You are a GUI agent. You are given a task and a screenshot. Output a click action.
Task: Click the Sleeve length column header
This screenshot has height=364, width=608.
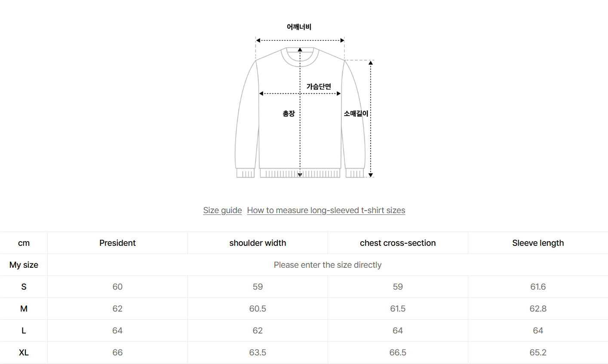(x=538, y=243)
